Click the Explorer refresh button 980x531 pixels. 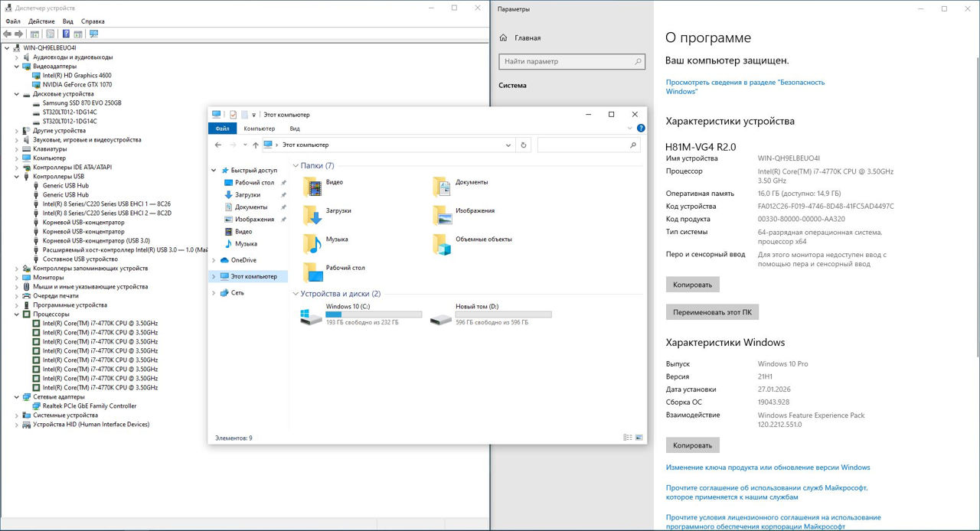[x=524, y=145]
